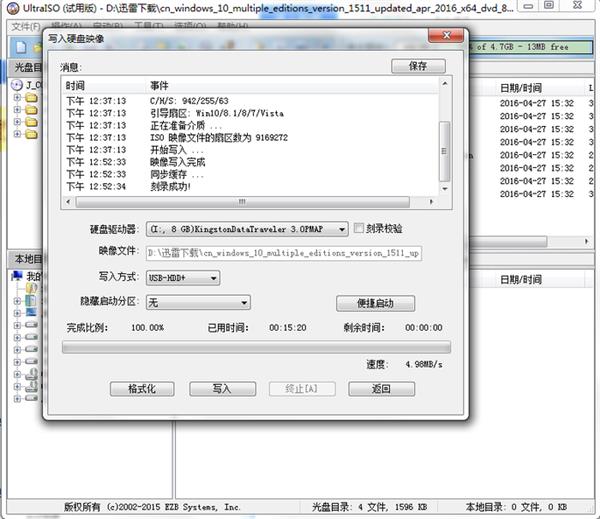Click the 映像文件 path input field

tap(284, 253)
